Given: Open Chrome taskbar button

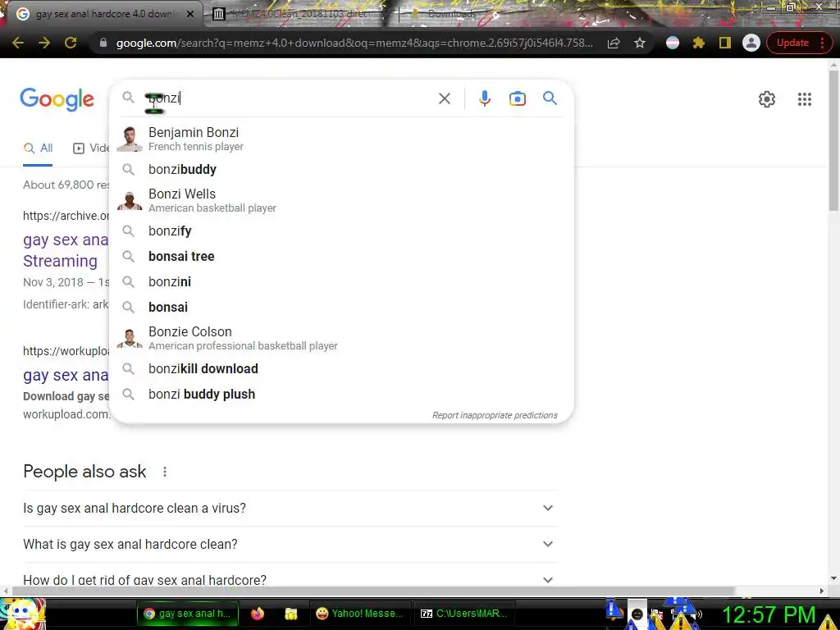Looking at the screenshot, I should [x=187, y=614].
